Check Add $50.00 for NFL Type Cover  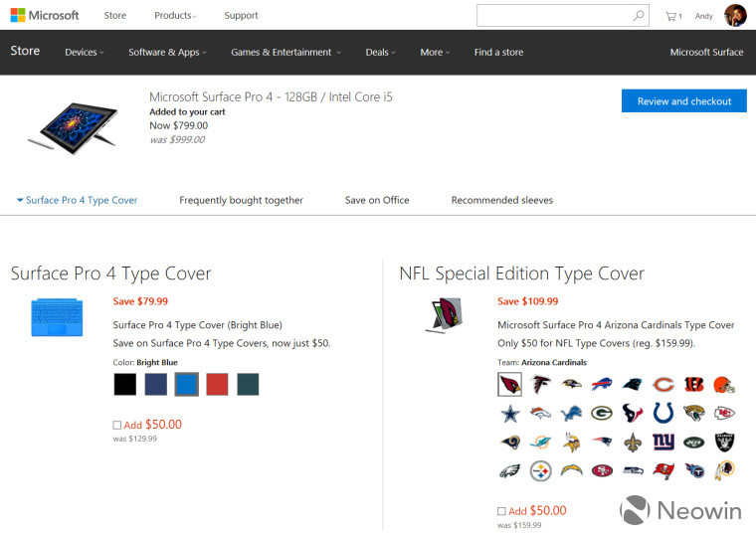(501, 511)
